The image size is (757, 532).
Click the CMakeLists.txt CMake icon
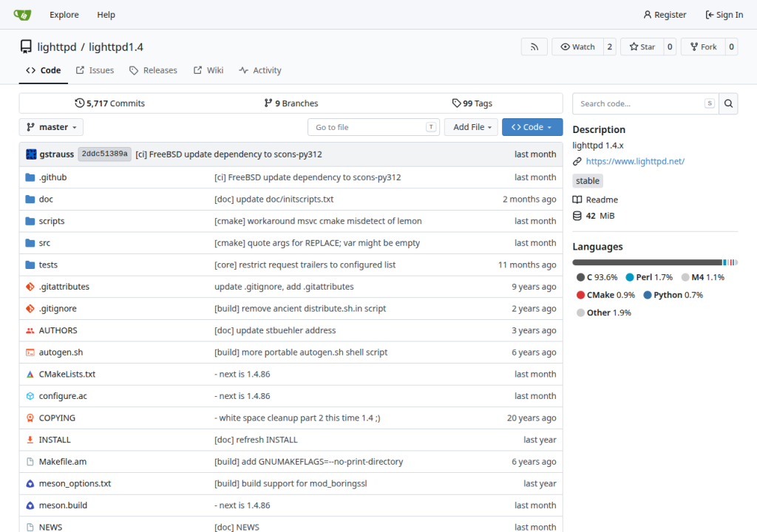point(30,374)
